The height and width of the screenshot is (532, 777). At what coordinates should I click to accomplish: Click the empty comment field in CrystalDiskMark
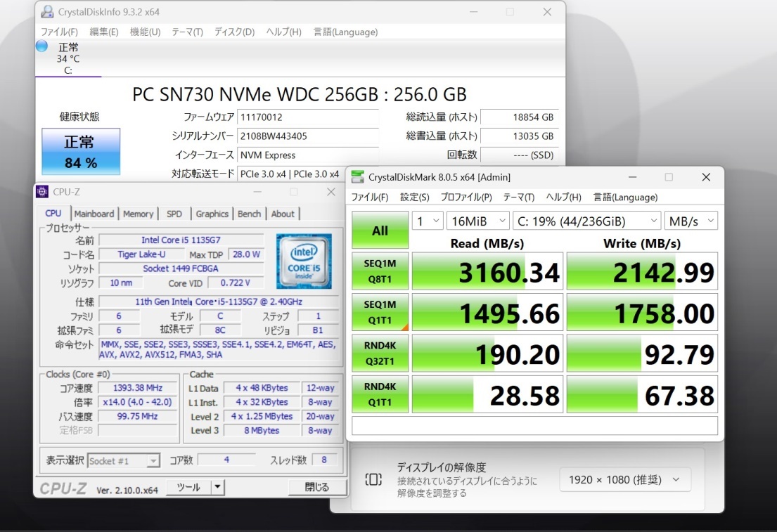click(534, 426)
